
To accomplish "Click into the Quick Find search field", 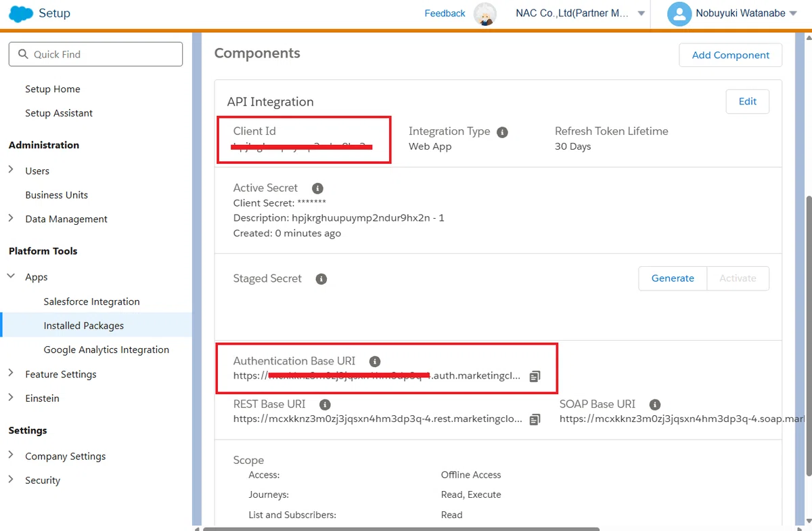I will pos(95,54).
